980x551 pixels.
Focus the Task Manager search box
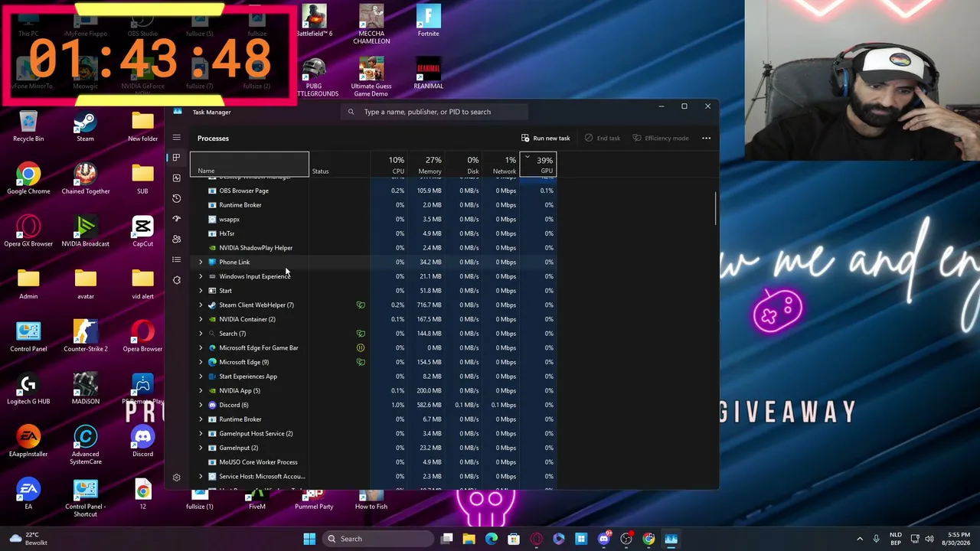(x=435, y=112)
